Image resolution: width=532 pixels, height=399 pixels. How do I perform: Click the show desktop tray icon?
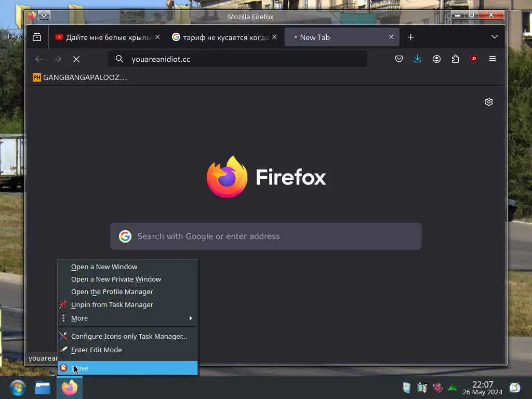pyautogui.click(x=515, y=388)
